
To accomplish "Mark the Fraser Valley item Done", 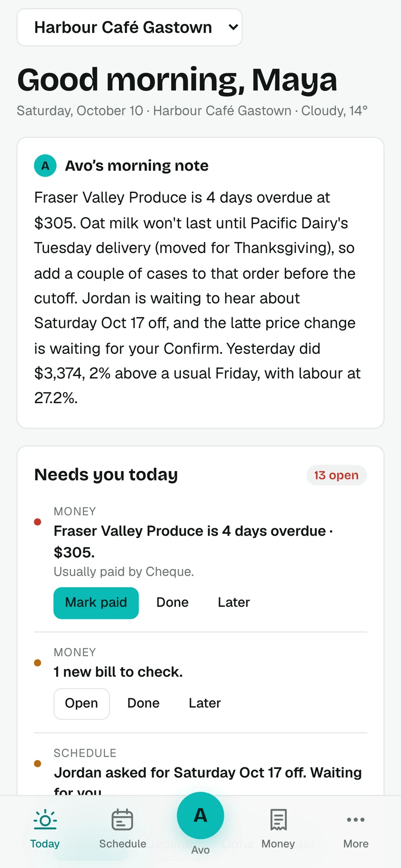I will point(172,602).
